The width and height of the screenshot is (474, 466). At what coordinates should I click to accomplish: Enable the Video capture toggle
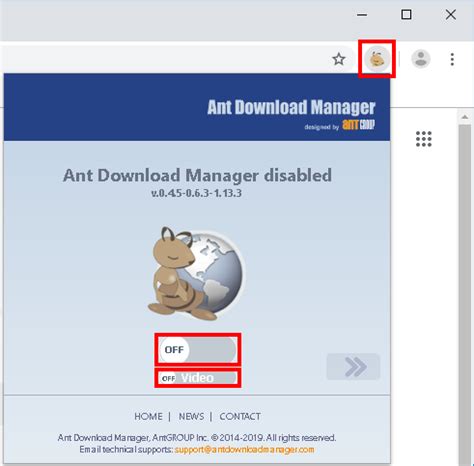pos(198,378)
